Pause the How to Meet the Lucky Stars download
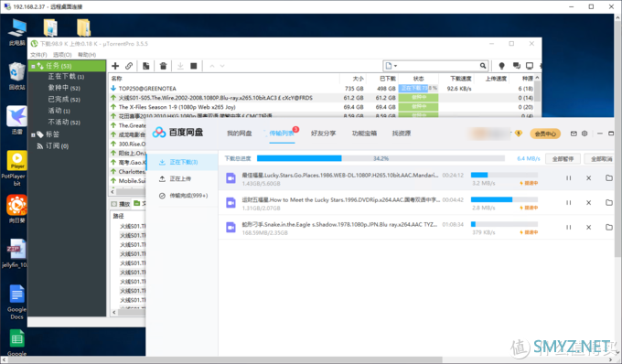Viewport: 622px width, 364px height. 568,203
